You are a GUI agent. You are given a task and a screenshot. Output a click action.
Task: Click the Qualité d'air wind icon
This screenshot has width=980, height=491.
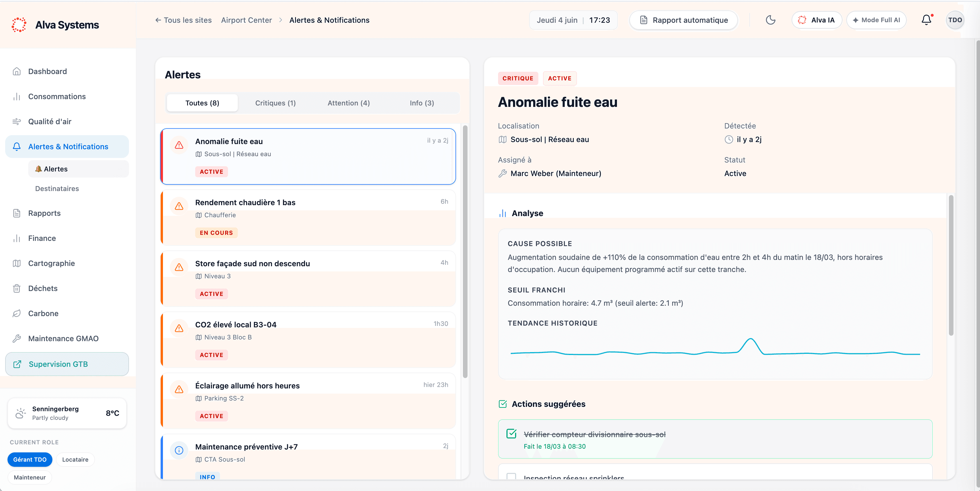click(17, 122)
